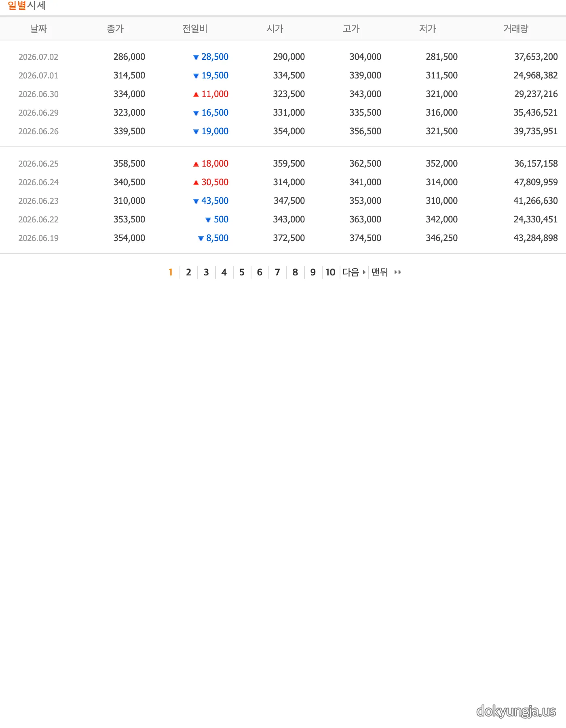Click the current page 1 indicator
The height and width of the screenshot is (728, 566).
point(171,272)
